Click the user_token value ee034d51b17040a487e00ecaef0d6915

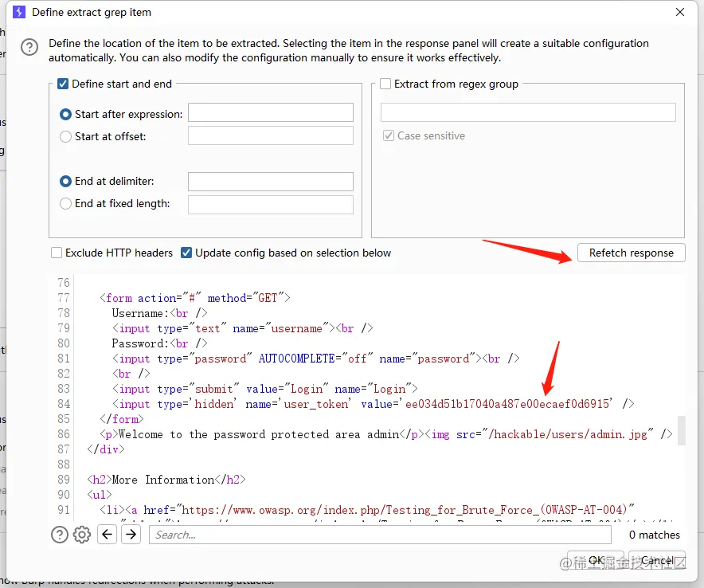(x=507, y=404)
